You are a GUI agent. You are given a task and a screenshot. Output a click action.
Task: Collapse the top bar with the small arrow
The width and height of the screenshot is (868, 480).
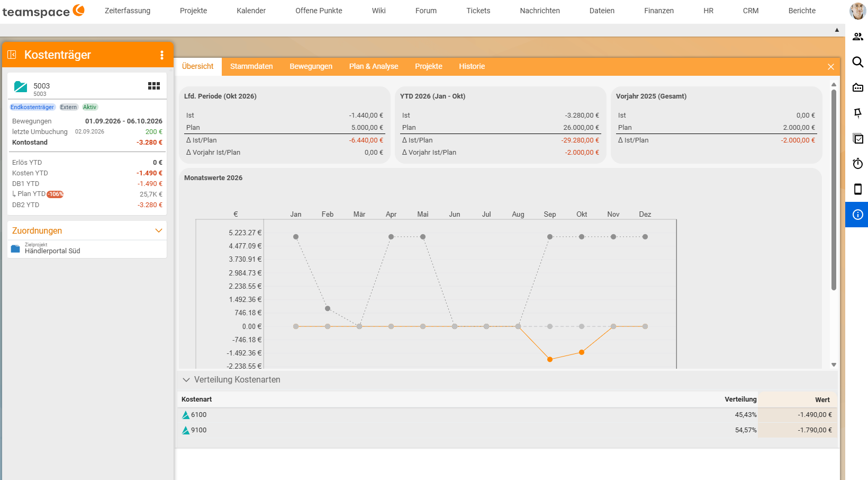(837, 30)
